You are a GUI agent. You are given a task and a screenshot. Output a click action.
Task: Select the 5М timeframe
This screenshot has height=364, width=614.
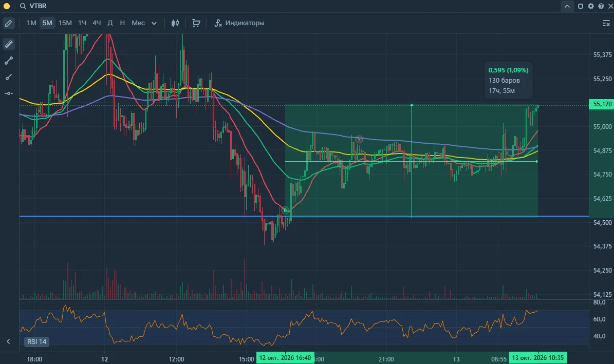click(47, 23)
